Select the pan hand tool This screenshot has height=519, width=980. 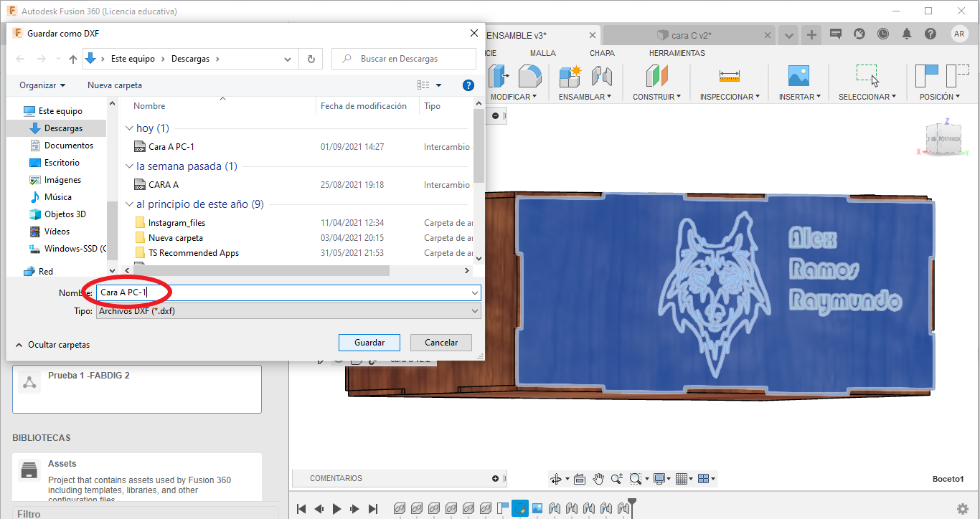click(x=598, y=479)
